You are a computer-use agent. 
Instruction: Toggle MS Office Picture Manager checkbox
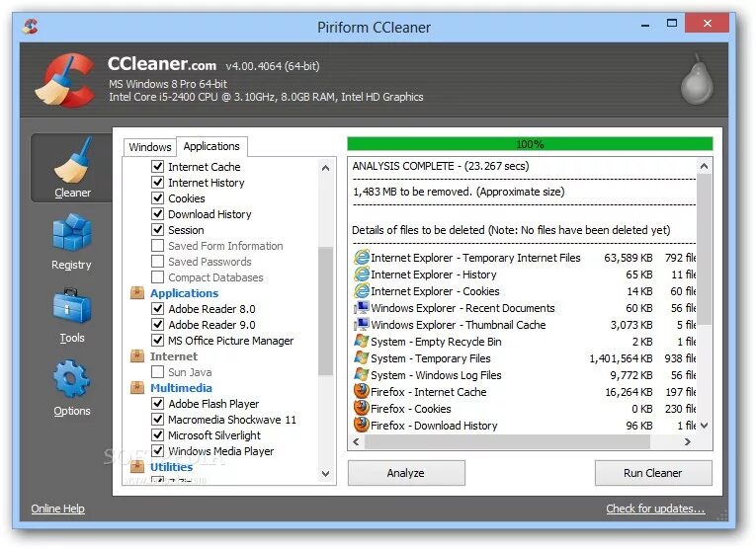click(158, 340)
